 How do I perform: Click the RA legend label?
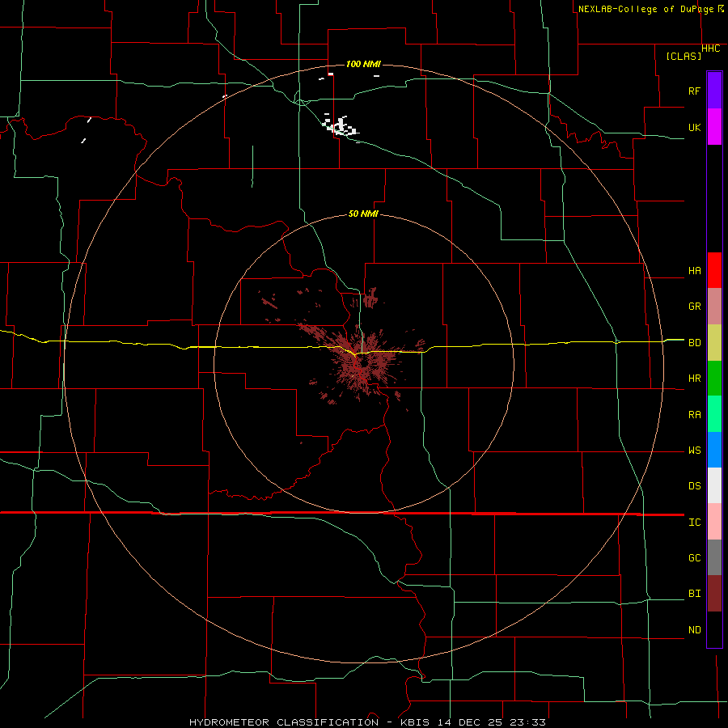[x=694, y=415]
